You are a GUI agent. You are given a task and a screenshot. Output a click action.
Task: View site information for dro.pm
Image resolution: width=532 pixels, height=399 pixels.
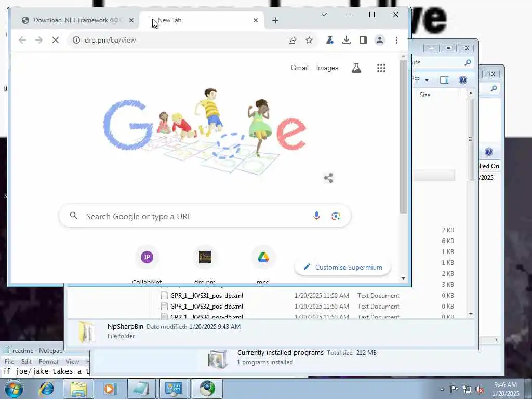click(76, 40)
